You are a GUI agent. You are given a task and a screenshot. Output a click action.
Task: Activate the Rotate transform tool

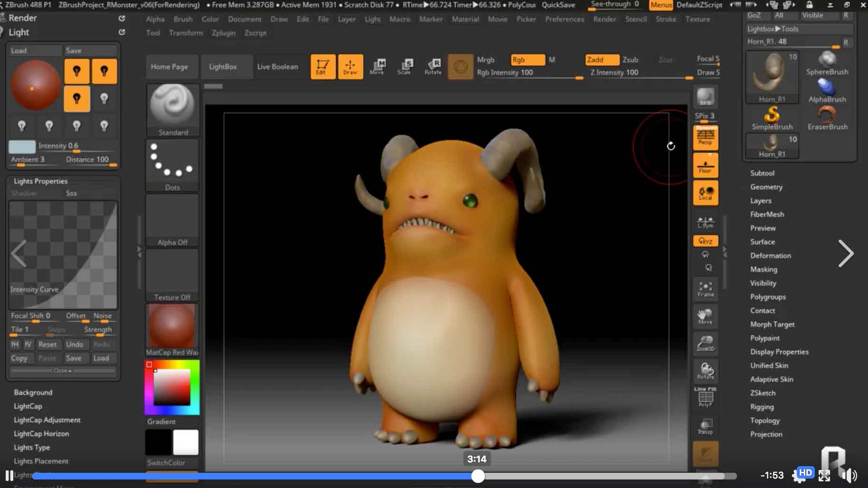(x=433, y=66)
